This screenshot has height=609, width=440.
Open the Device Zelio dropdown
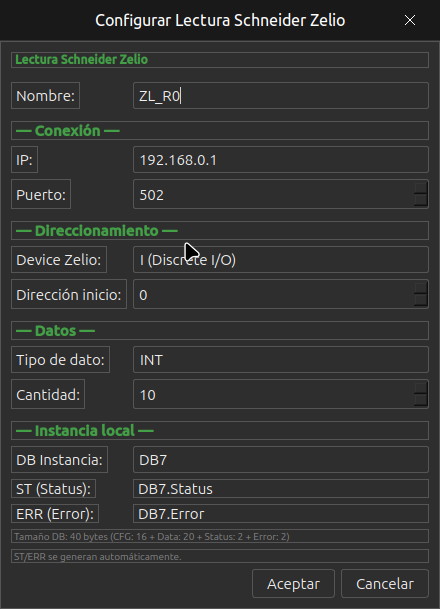(281, 259)
